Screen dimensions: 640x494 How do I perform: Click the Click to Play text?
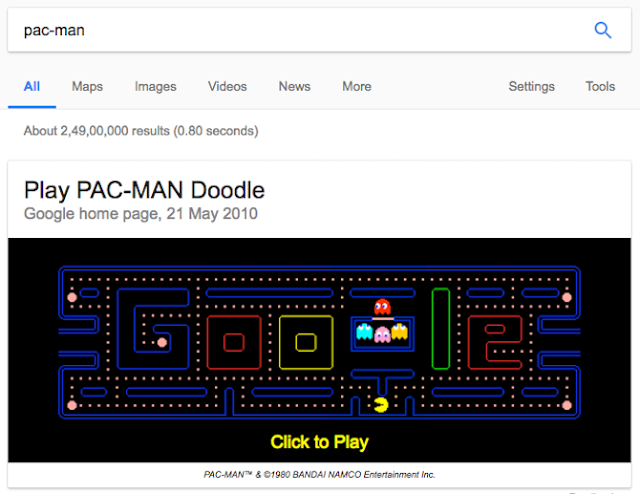pyautogui.click(x=320, y=442)
